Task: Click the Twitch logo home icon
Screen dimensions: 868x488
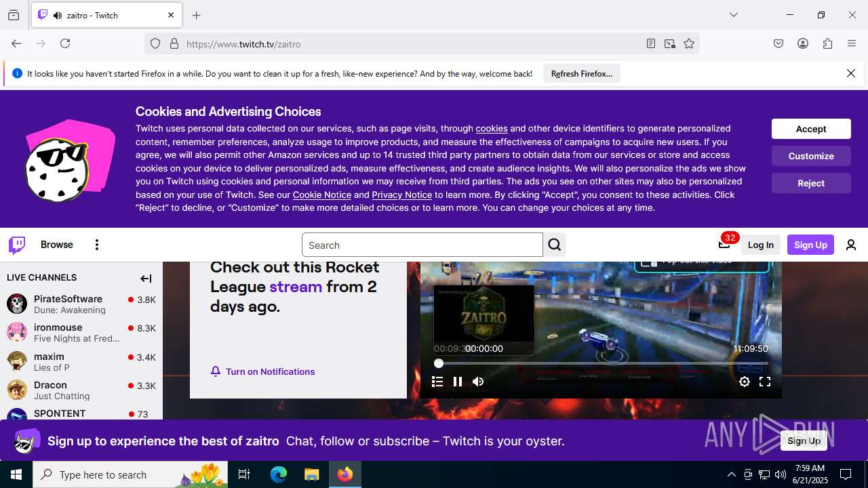Action: (17, 245)
